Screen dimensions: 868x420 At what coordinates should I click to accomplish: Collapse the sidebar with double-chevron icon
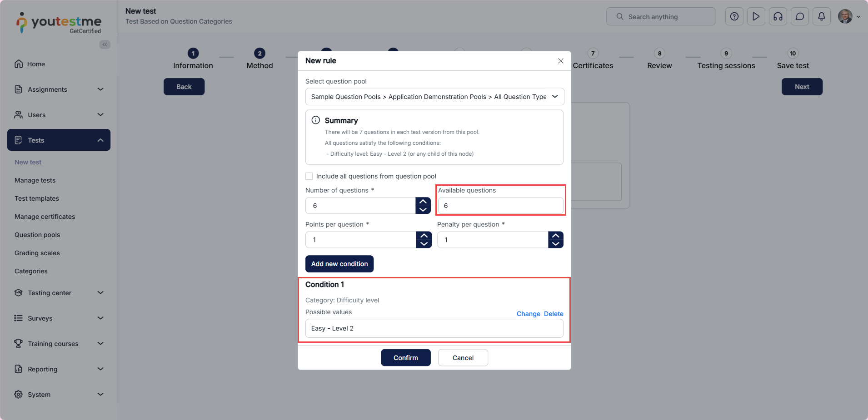[105, 44]
